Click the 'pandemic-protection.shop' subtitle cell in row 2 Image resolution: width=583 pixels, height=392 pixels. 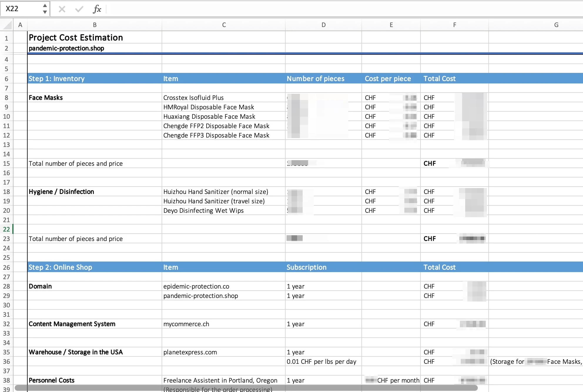tap(95, 48)
